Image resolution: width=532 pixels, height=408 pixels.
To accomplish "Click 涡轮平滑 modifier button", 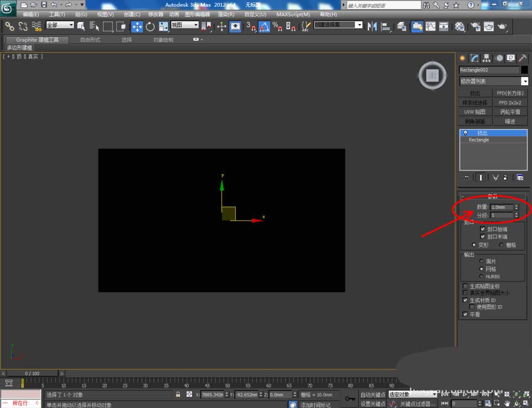I will pos(510,112).
